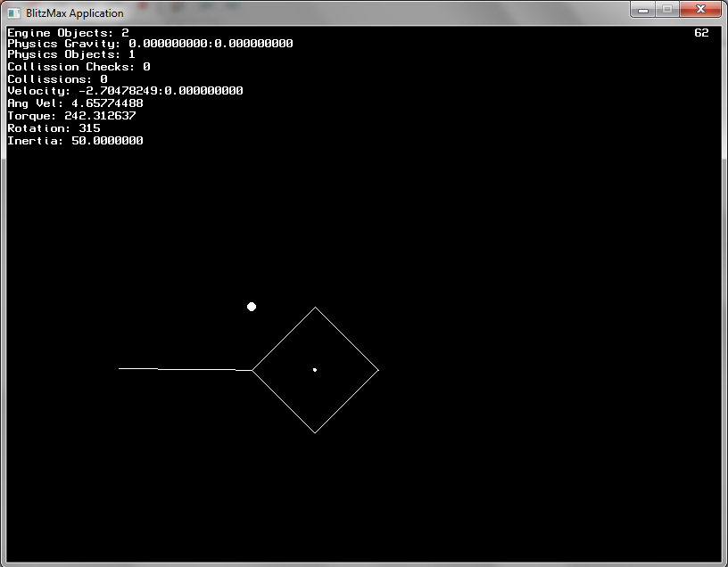Click the bottom corner of the diamond

[315, 432]
